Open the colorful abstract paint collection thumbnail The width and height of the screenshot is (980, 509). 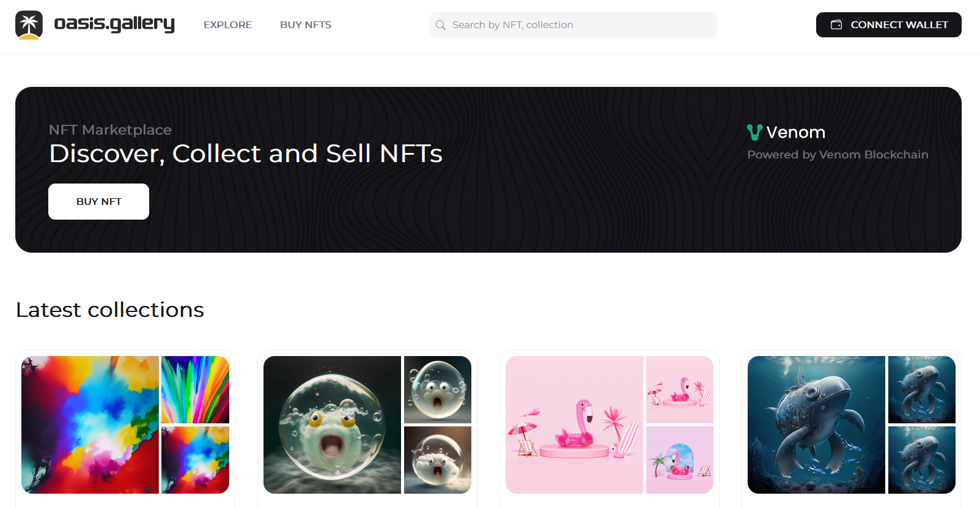click(x=90, y=425)
